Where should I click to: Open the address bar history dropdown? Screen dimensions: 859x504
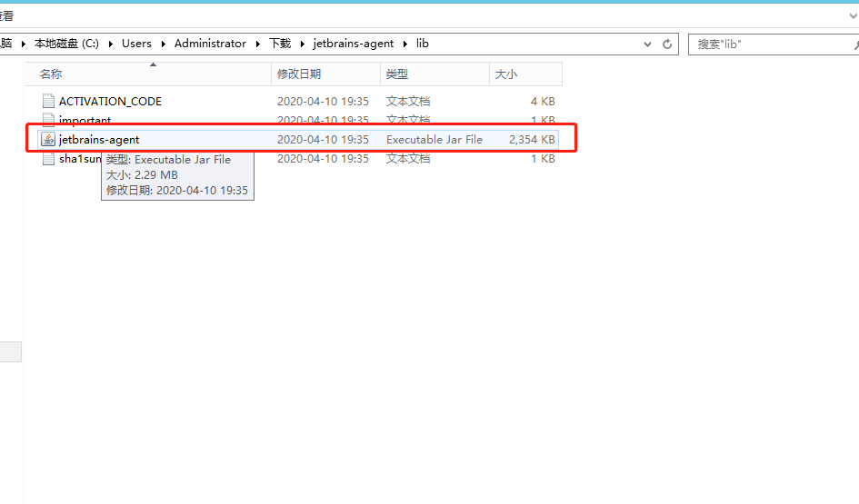(x=647, y=44)
